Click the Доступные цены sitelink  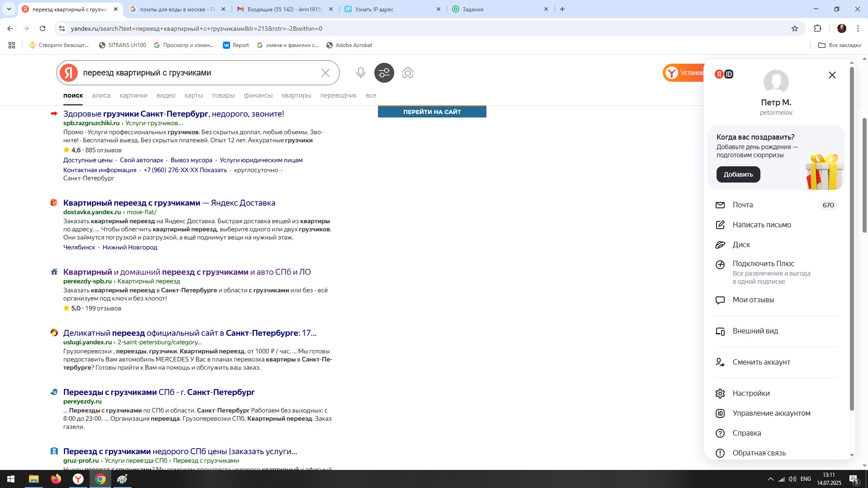[88, 160]
